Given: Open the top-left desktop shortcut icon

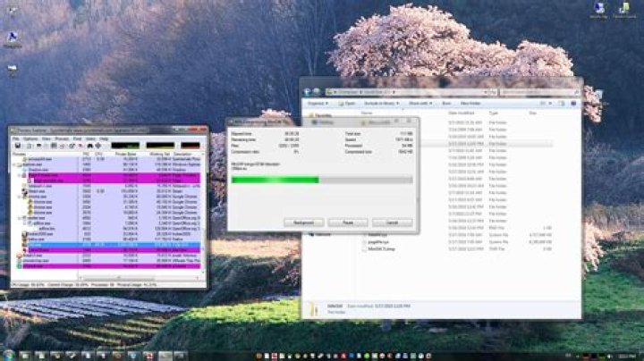Looking at the screenshot, I should click(x=13, y=12).
